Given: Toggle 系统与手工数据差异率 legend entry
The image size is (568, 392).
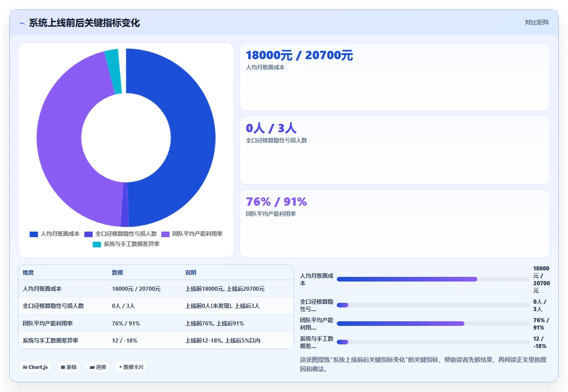Looking at the screenshot, I should click(x=126, y=244).
